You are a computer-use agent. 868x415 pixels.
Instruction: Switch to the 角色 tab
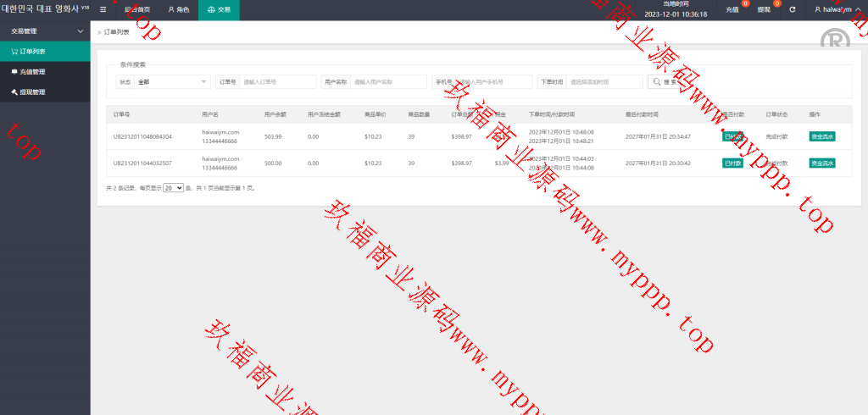click(178, 10)
